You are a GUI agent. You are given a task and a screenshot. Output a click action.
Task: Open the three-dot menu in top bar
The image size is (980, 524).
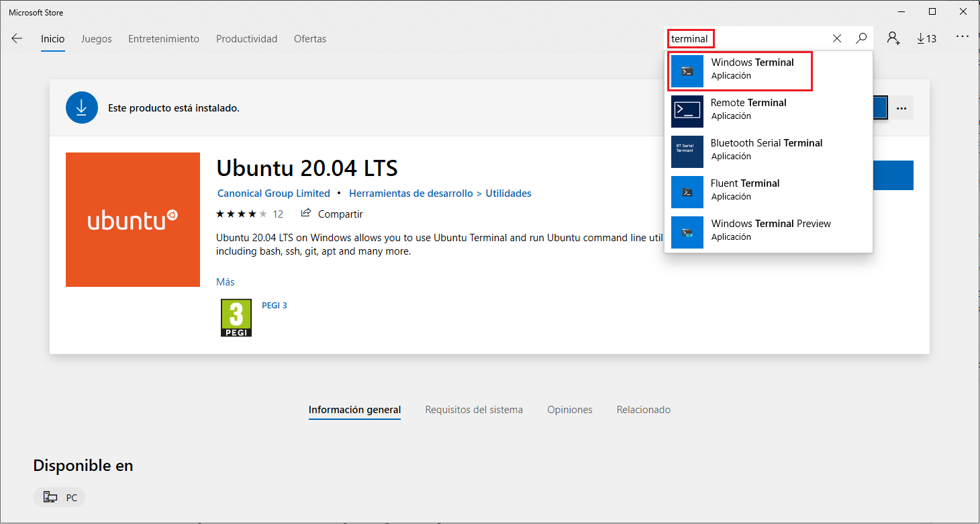coord(963,37)
